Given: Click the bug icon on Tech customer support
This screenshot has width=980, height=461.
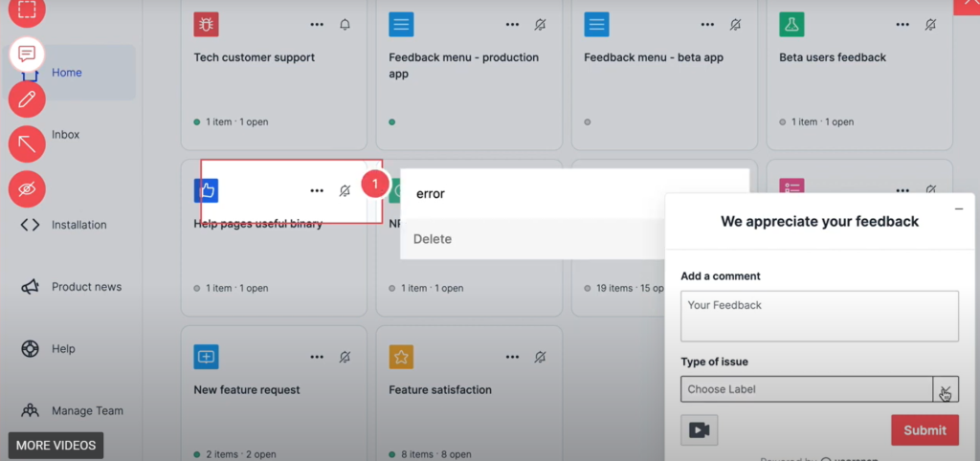Looking at the screenshot, I should (x=206, y=24).
